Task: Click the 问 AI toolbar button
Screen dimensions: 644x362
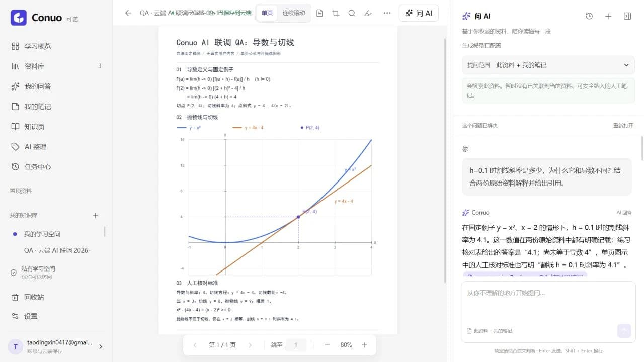Action: pyautogui.click(x=419, y=13)
